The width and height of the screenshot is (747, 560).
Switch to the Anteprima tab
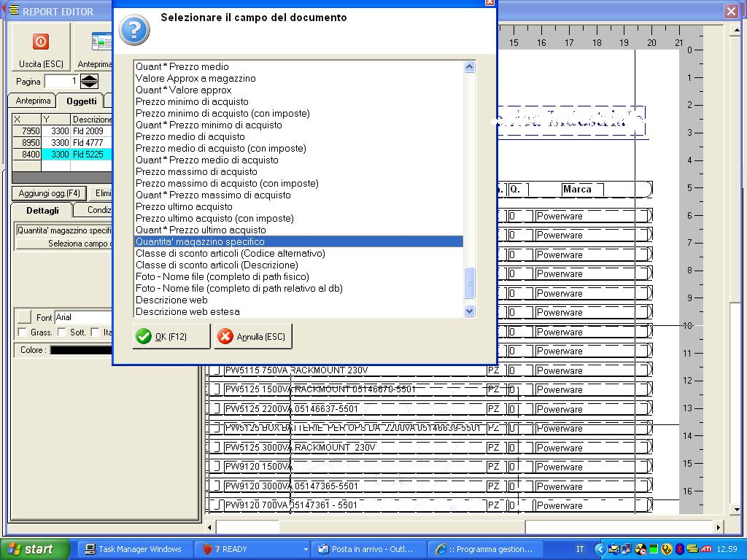(x=33, y=101)
